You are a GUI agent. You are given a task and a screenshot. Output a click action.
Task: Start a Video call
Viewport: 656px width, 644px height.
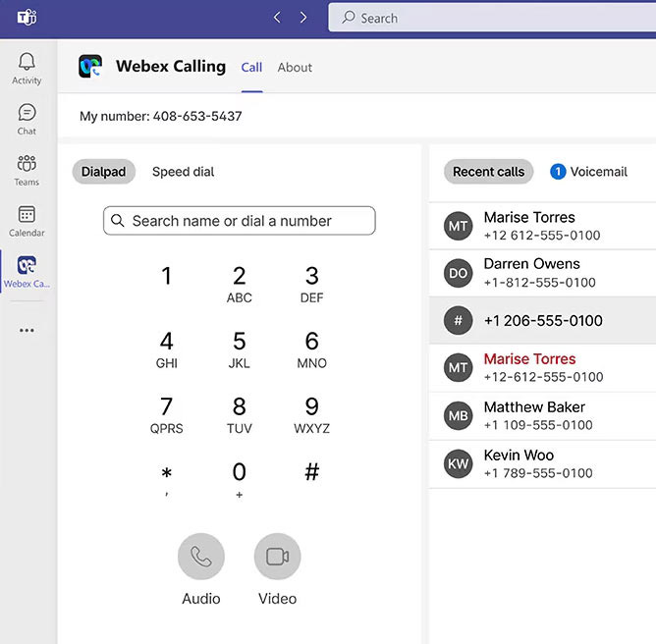click(277, 558)
